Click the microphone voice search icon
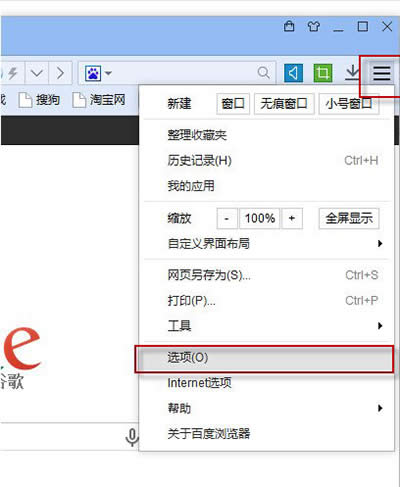Viewport: 400px width, 487px height. click(x=132, y=437)
